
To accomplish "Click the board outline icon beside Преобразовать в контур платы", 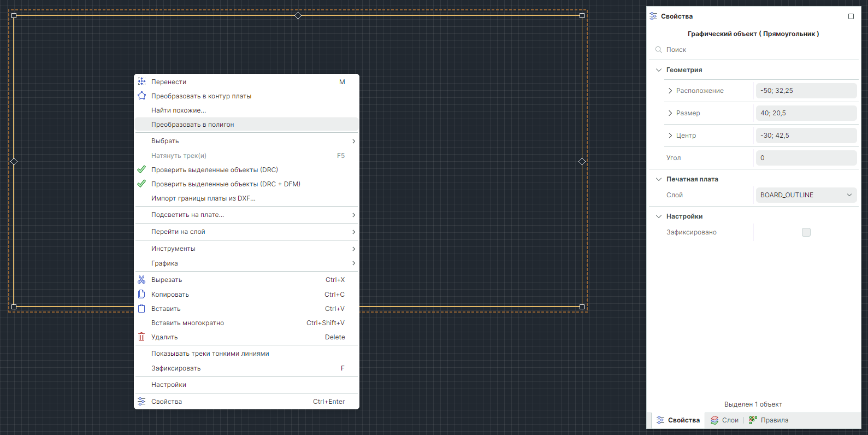I will 141,96.
